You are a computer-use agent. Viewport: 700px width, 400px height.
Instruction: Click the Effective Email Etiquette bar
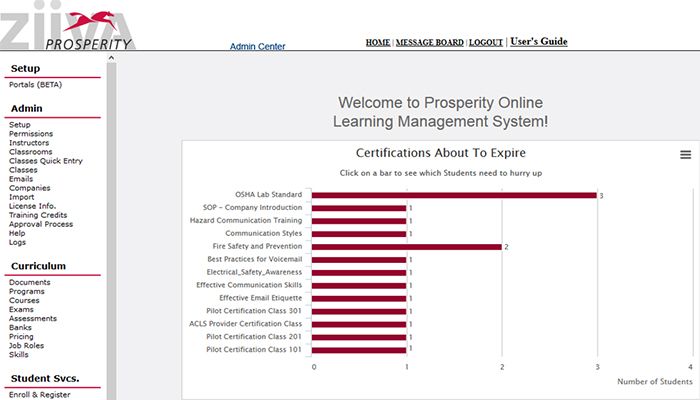coord(359,299)
